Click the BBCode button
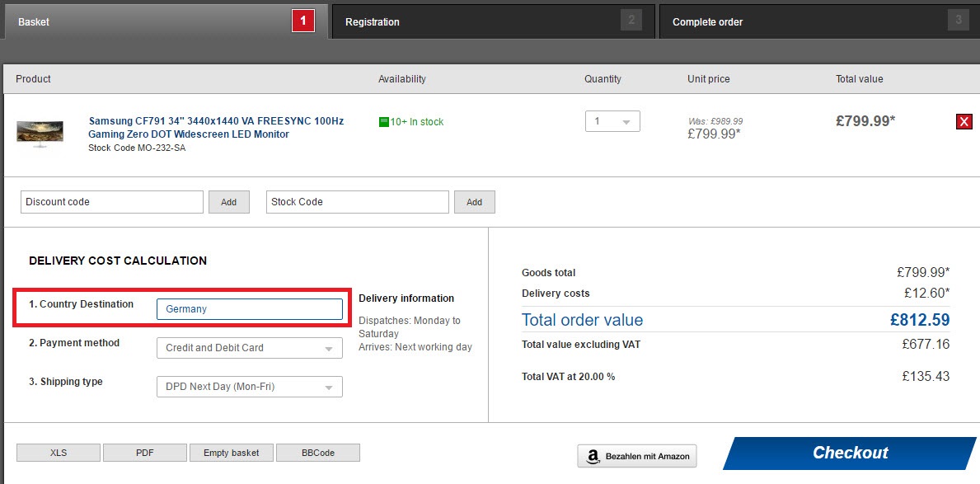The height and width of the screenshot is (484, 980). click(x=318, y=453)
